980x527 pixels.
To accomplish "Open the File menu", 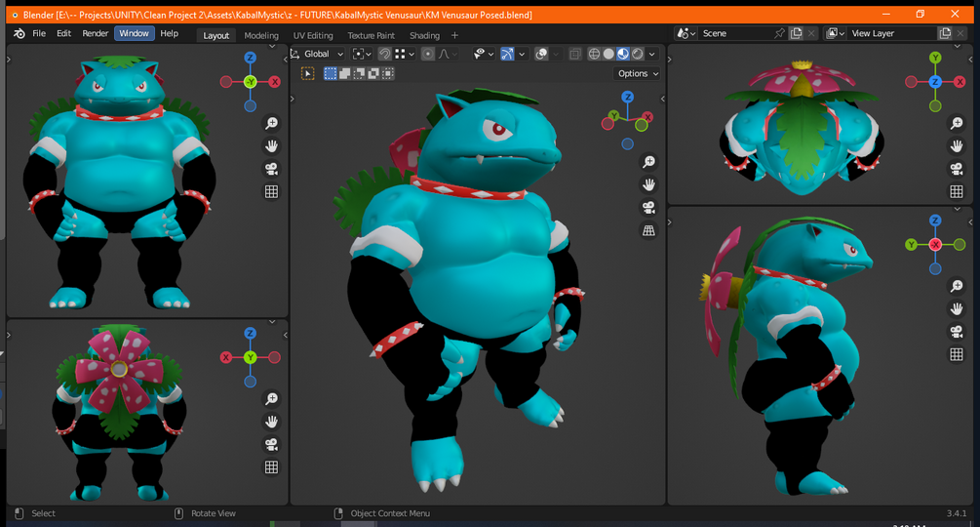I will [39, 34].
